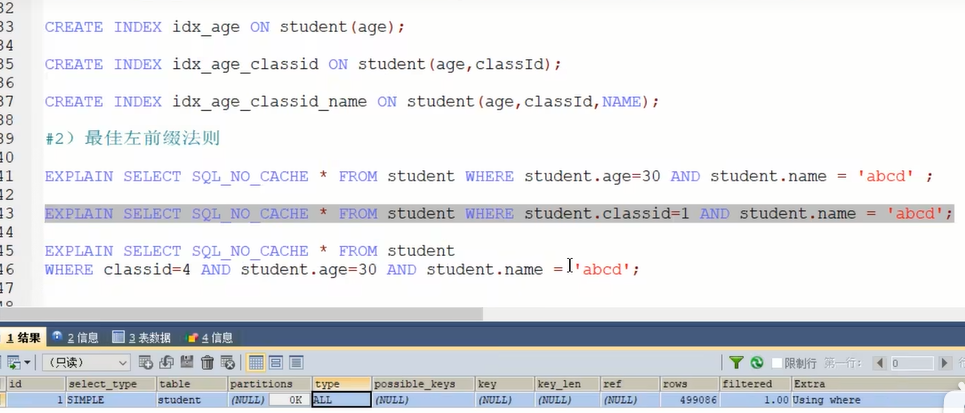Click the first row number input field
This screenshot has height=413, width=965.
coord(911,363)
